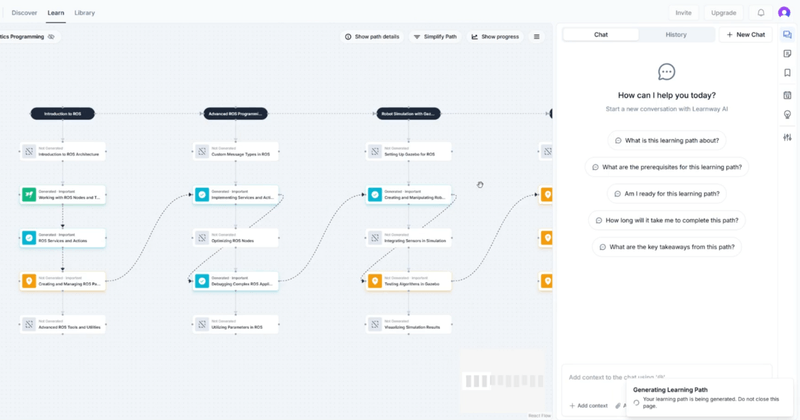Click the orange pin icon on Creating and Managing ROS
This screenshot has width=800, height=420.
point(29,281)
